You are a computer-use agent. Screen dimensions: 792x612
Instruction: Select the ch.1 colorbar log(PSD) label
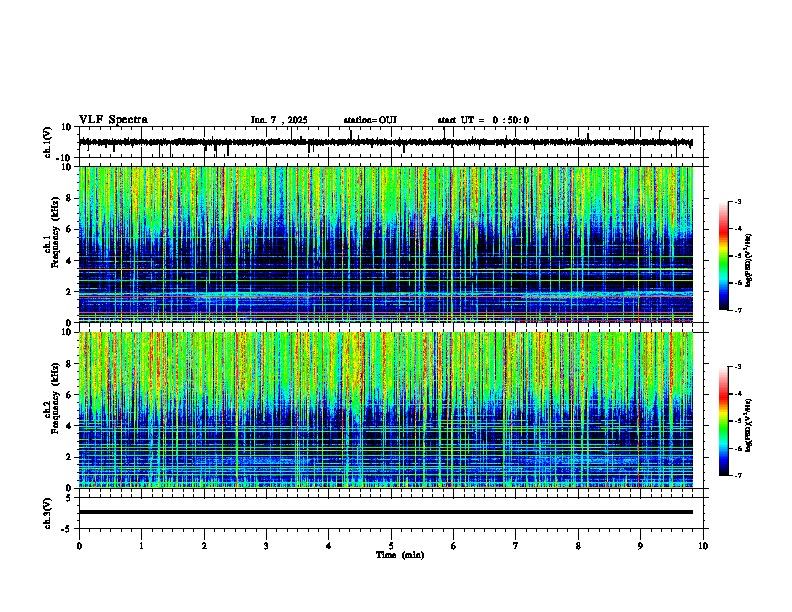tap(749, 260)
